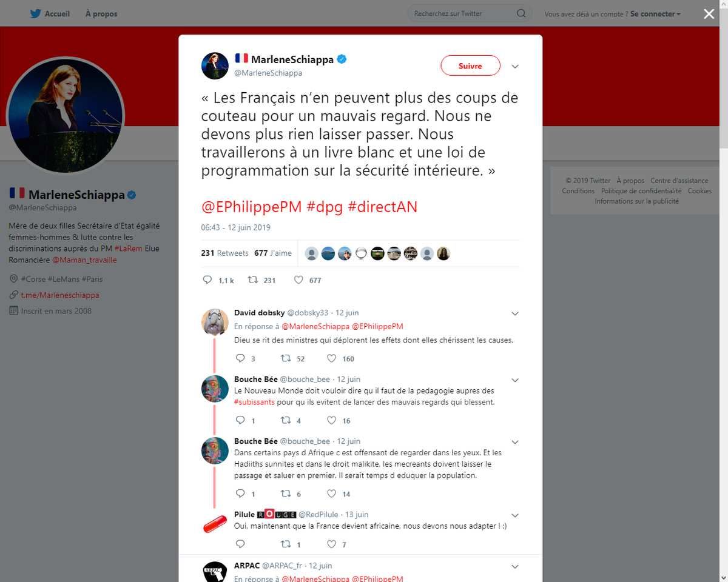This screenshot has height=582, width=728.
Task: Click the search magnifier icon
Action: (x=521, y=13)
